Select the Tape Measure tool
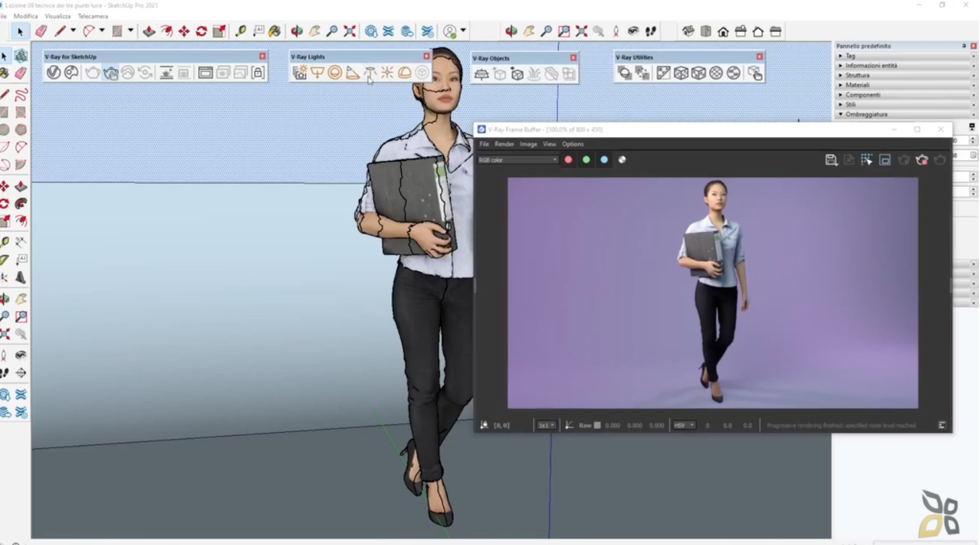The width and height of the screenshot is (980, 545). [240, 31]
